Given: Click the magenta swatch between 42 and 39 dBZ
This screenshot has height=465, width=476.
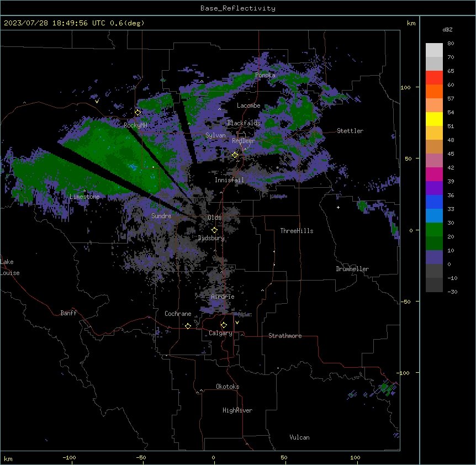Looking at the screenshot, I should pos(434,174).
